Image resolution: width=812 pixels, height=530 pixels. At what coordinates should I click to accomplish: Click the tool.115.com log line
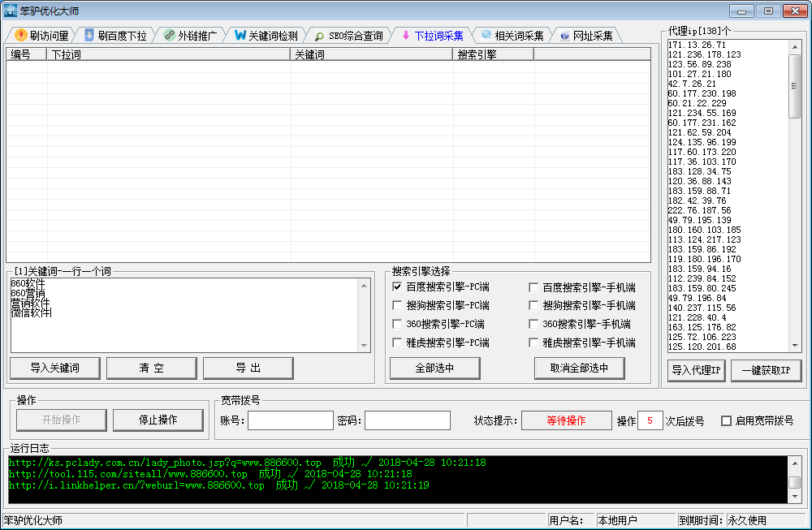tap(211, 473)
